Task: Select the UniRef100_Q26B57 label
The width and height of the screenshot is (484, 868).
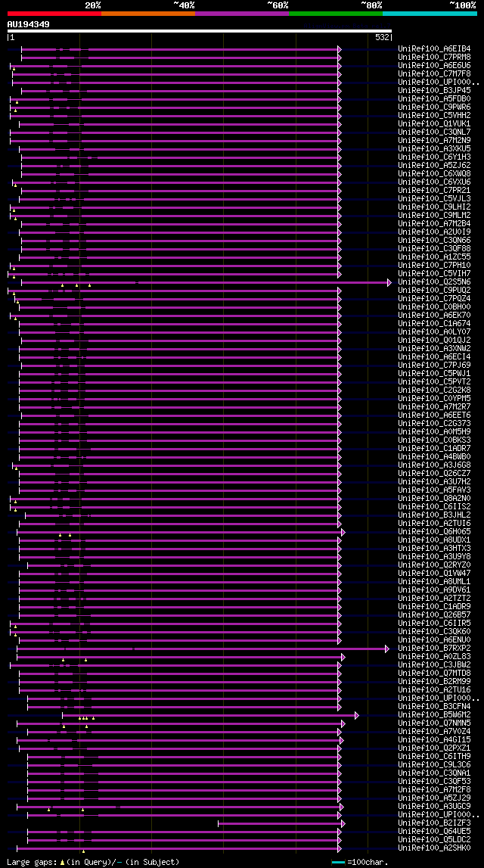Action: (x=434, y=615)
